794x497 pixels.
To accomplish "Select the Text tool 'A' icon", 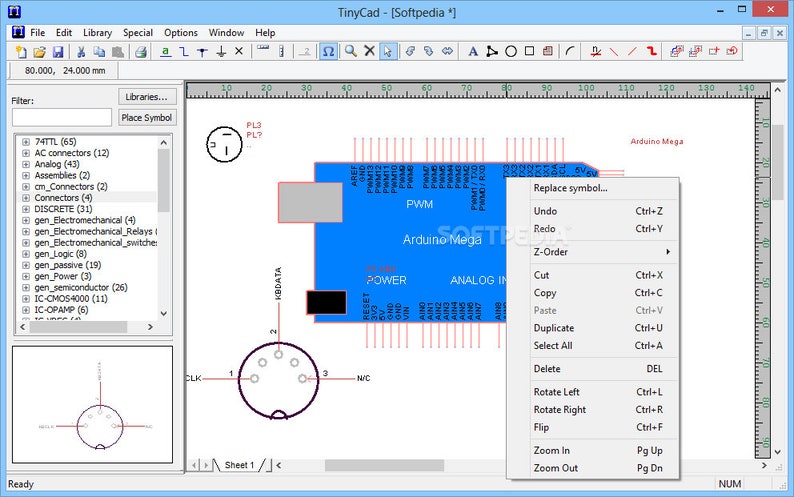I will [473, 51].
